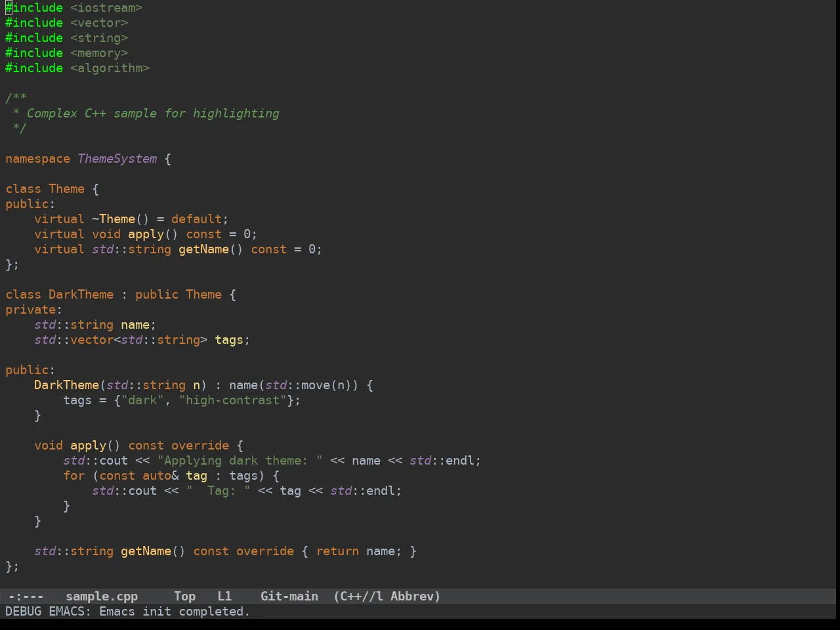840x630 pixels.
Task: Click the 'std::string name;' member line
Action: [95, 325]
